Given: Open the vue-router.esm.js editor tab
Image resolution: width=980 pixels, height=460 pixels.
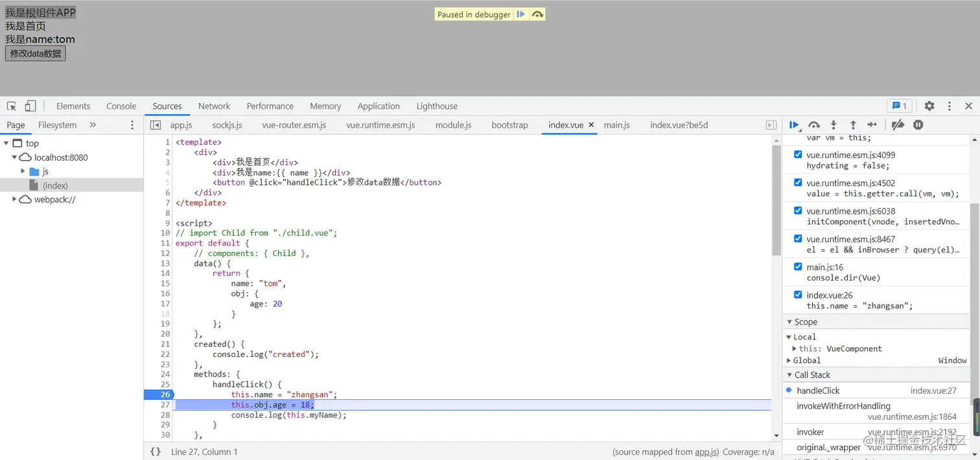Looking at the screenshot, I should 294,125.
